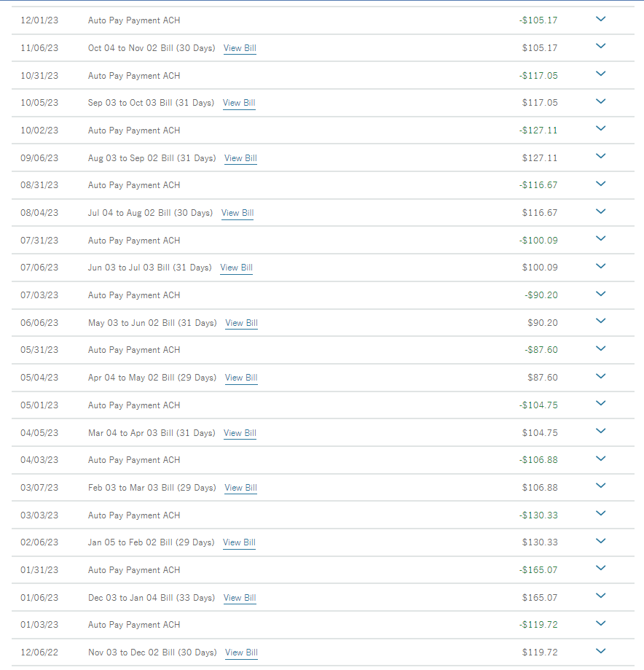View bill for Sep 03 to Oct 03
Viewport: 644px width, 670px height.
[239, 103]
